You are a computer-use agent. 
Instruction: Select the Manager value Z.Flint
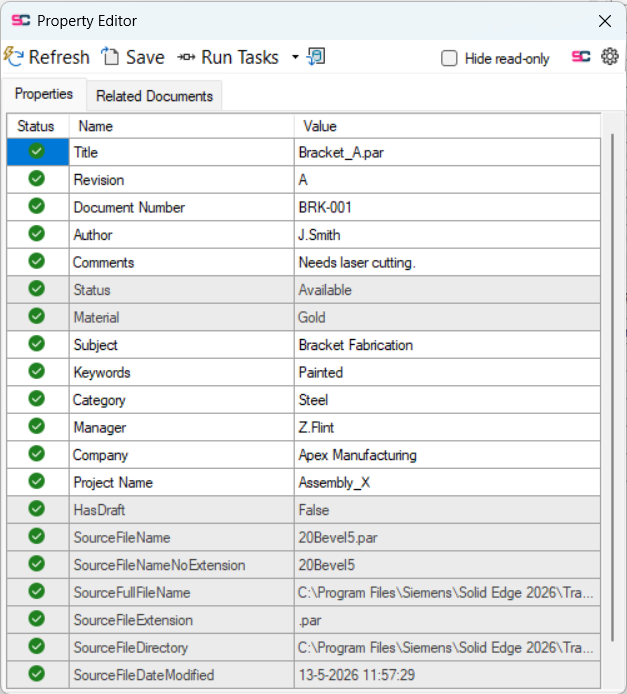point(447,427)
